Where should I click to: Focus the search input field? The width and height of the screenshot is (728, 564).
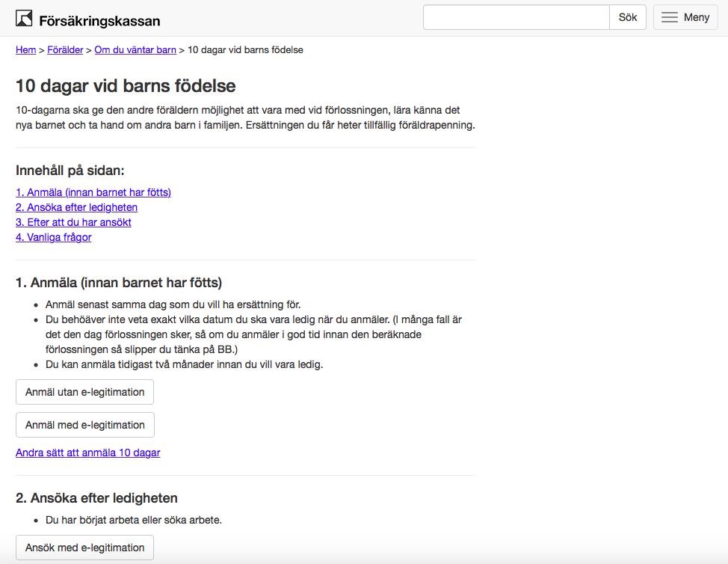click(516, 17)
